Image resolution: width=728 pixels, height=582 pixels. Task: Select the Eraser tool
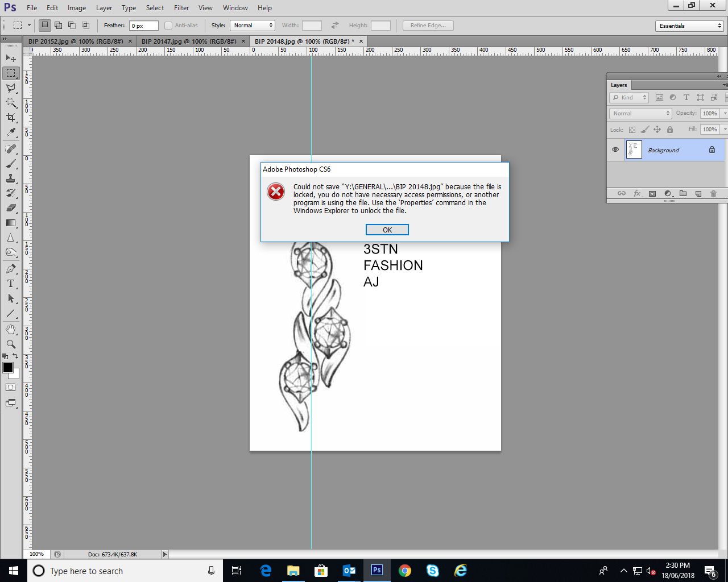coord(11,208)
